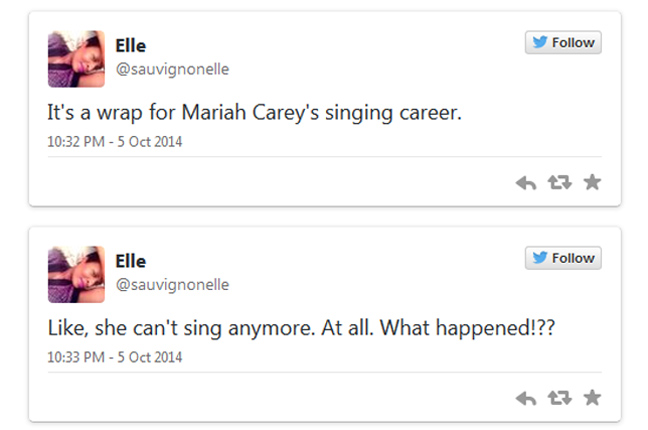The width and height of the screenshot is (648, 430).
Task: Follow Elle from the first tweet
Action: click(x=563, y=42)
